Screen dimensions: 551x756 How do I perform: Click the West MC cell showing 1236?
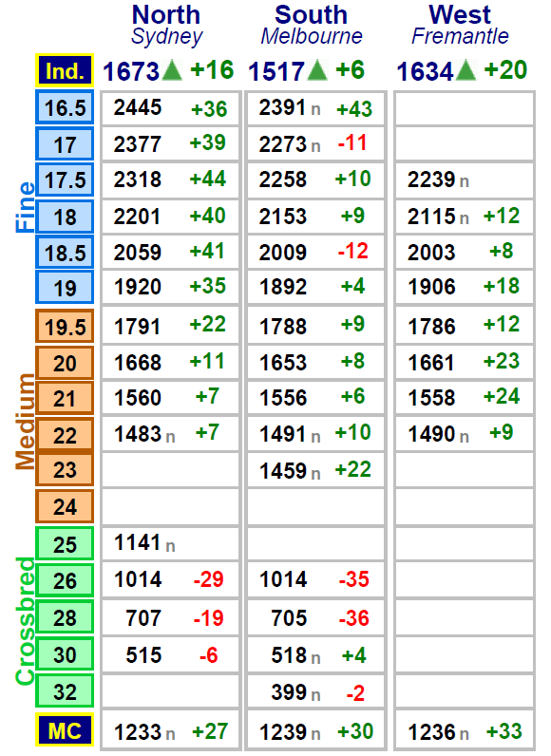tap(465, 731)
